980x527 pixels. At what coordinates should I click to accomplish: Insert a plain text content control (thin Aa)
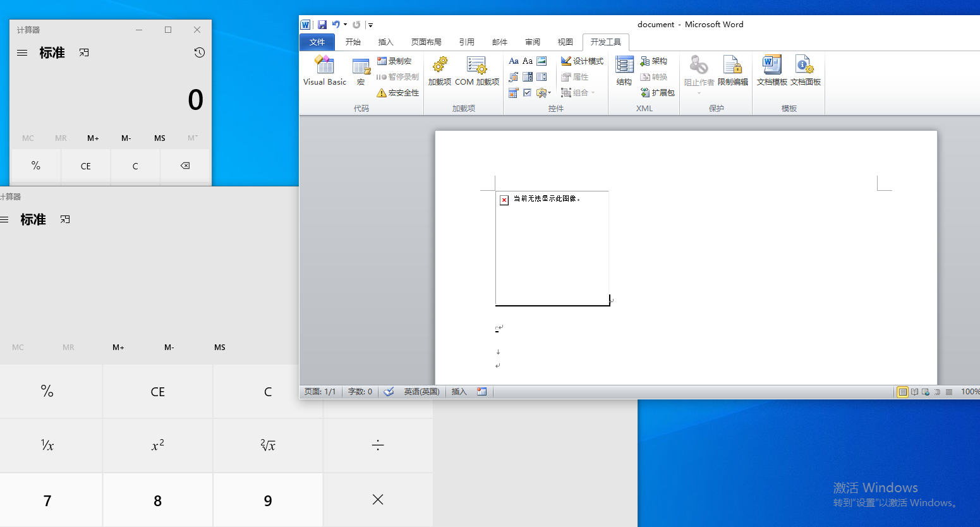[x=528, y=61]
